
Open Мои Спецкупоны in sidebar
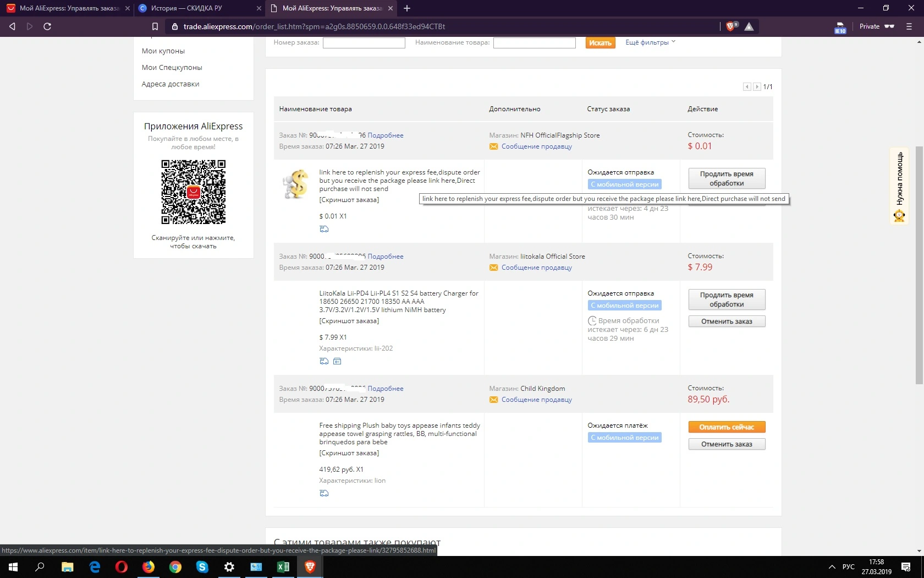(x=172, y=68)
